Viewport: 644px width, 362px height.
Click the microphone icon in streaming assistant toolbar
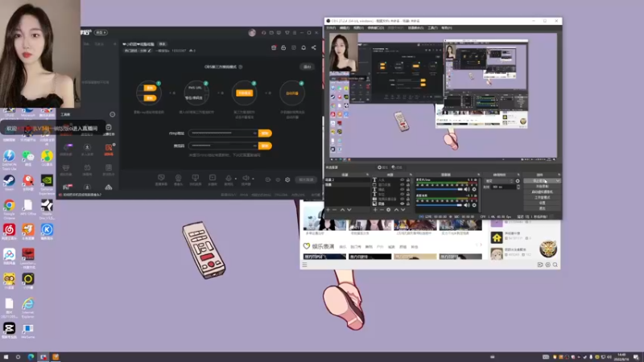click(x=229, y=178)
